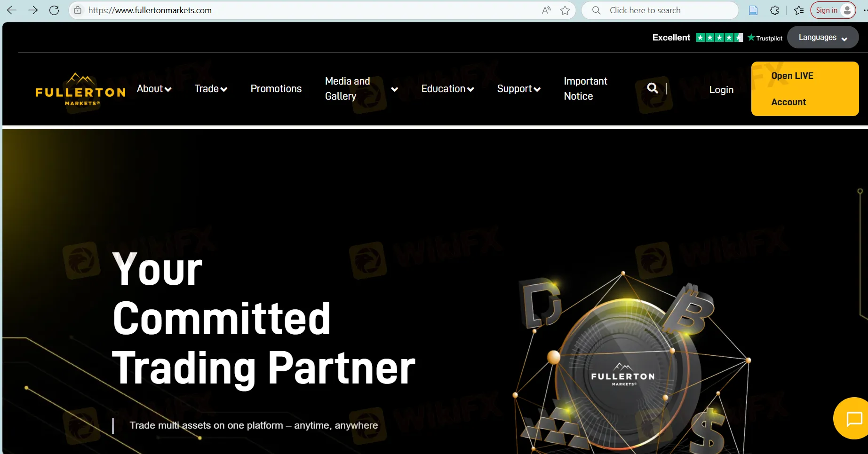
Task: Click the 'Excellent' rating text
Action: [x=671, y=38]
